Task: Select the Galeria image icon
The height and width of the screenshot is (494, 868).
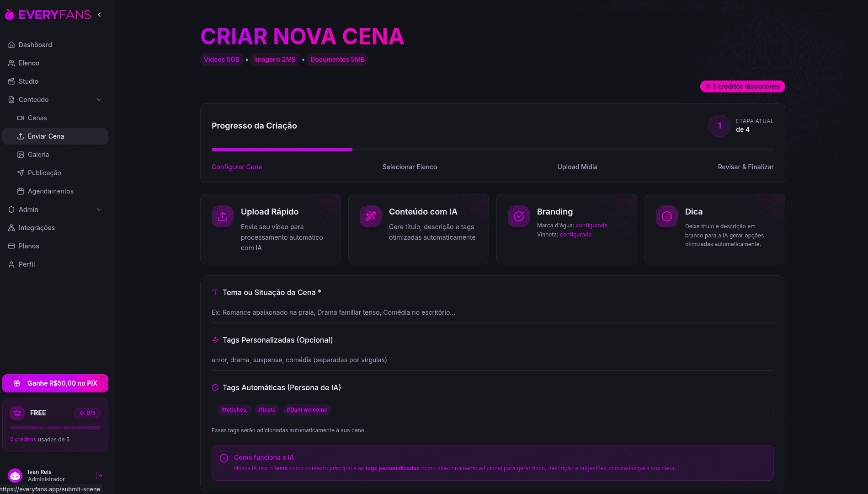Action: (20, 154)
